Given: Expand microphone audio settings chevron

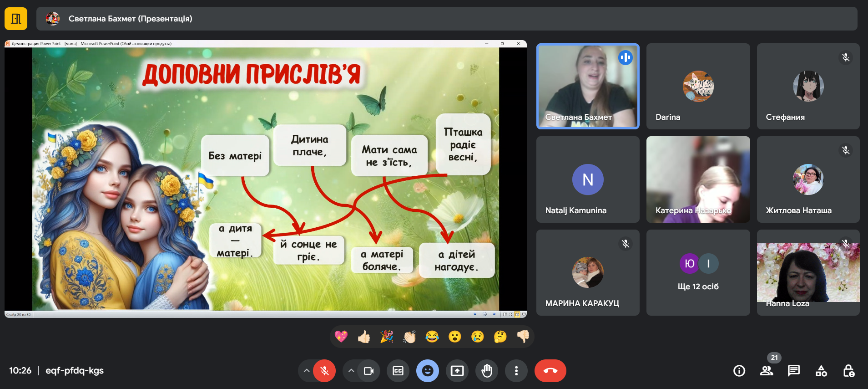Looking at the screenshot, I should [x=307, y=371].
